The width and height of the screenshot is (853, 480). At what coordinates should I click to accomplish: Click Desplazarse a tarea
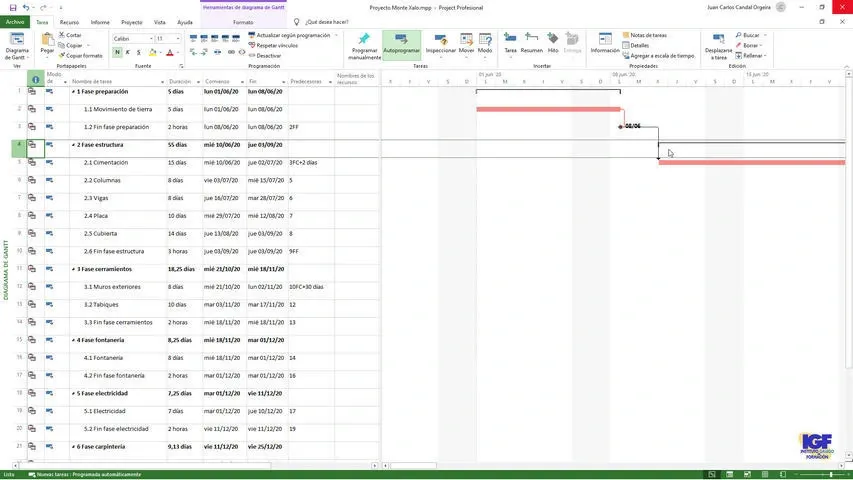[x=719, y=47]
